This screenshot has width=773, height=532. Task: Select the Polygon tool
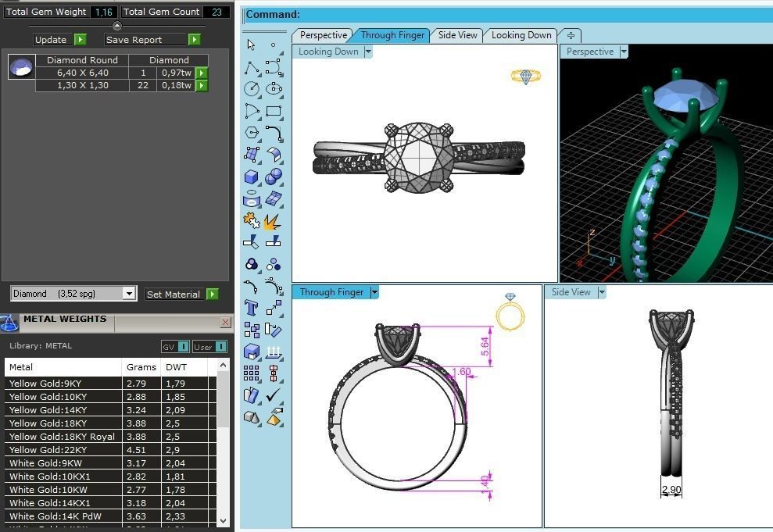pos(252,133)
